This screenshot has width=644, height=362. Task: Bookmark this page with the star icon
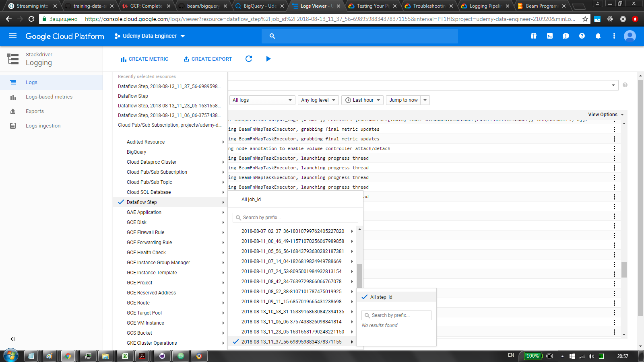585,19
